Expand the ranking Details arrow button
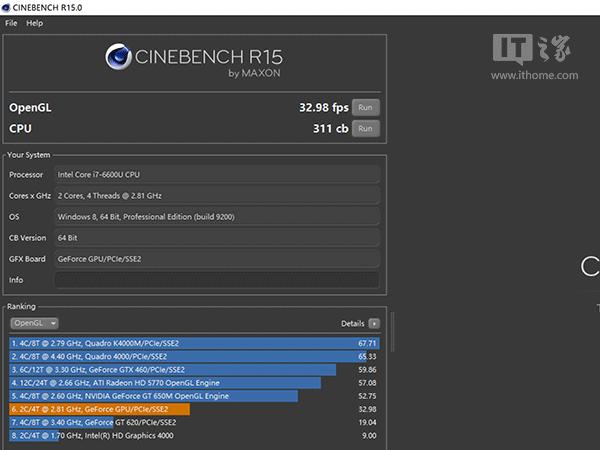Screen dimensions: 600x450 coord(374,324)
